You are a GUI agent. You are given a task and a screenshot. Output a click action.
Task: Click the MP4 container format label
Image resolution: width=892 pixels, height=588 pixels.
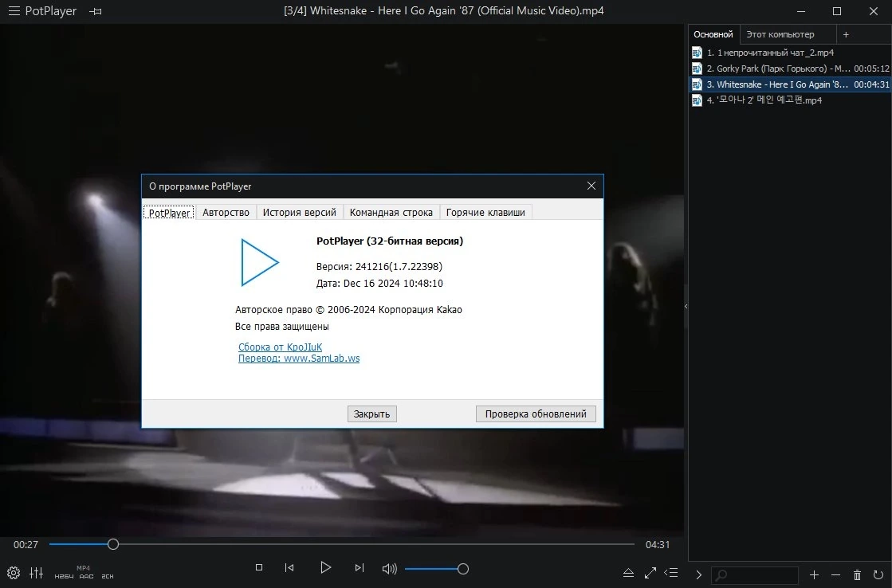pos(83,568)
